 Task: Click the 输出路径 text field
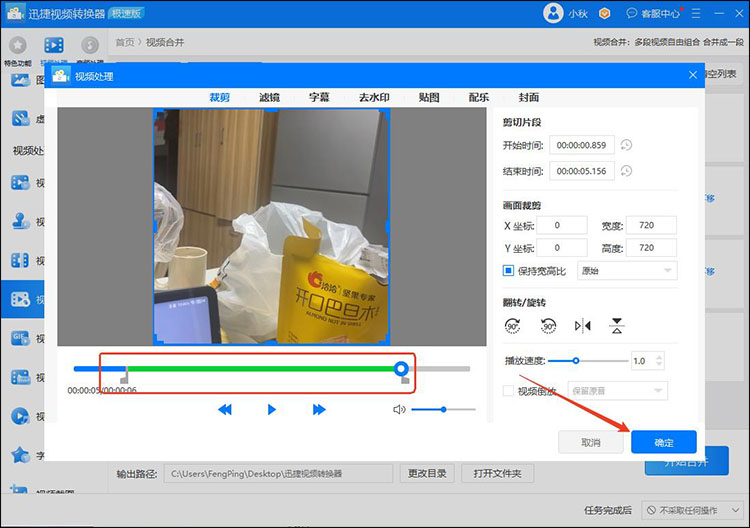tap(278, 473)
